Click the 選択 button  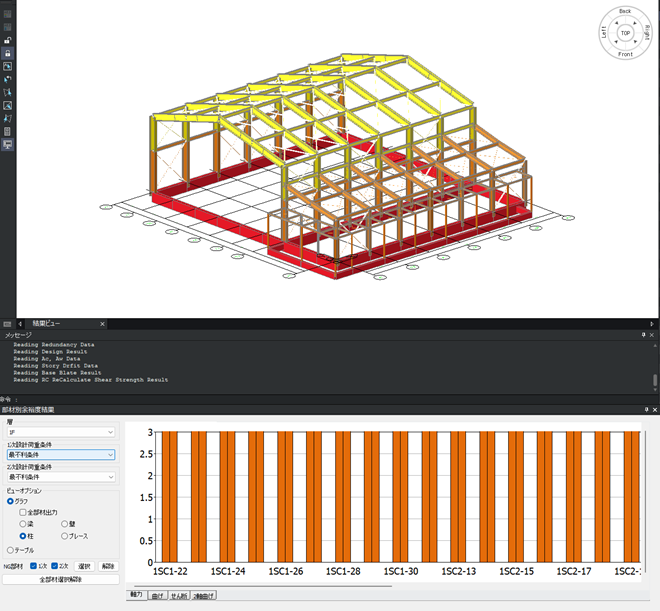[x=85, y=566]
